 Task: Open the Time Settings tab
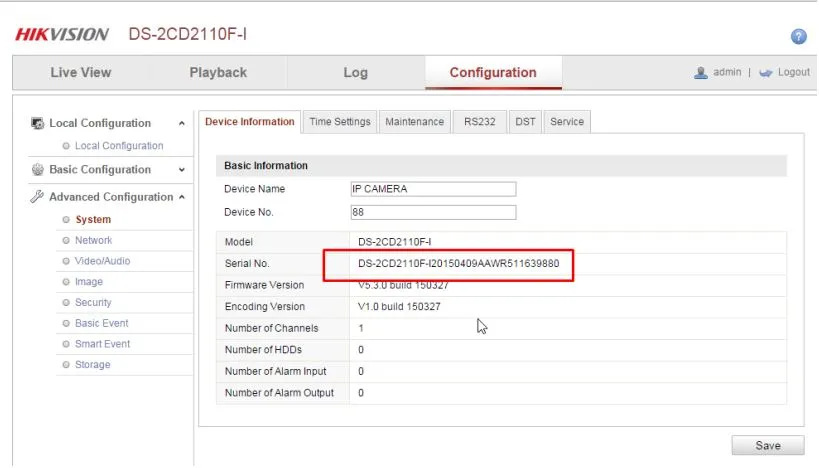pos(340,122)
